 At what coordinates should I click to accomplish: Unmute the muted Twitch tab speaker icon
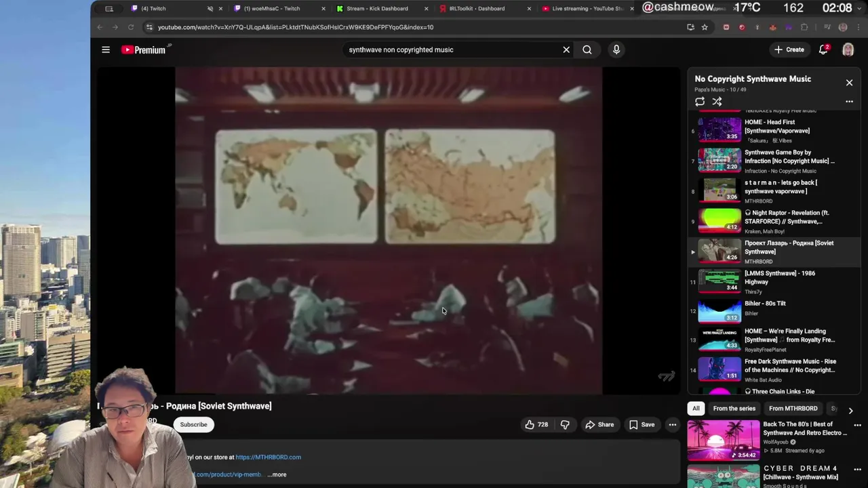(x=210, y=9)
